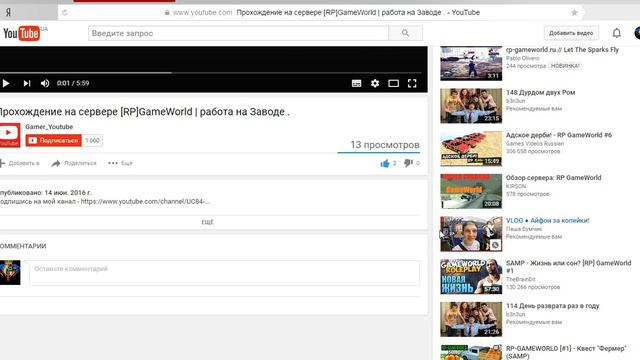Image resolution: width=640 pixels, height=360 pixels.
Task: Click the published date '14 июн. 2016 г.'
Action: click(68, 193)
